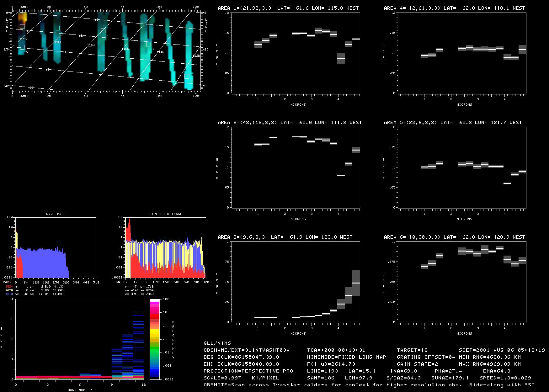Click the TARGET=IO field

[x=412, y=350]
